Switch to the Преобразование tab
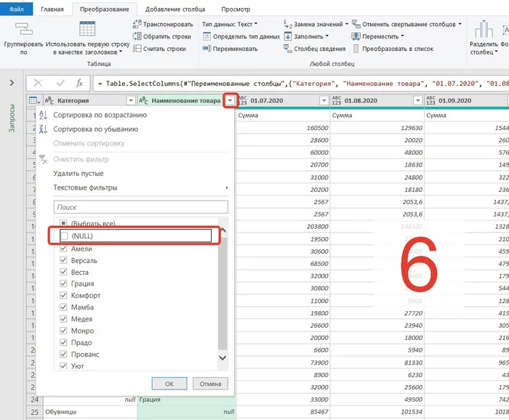The width and height of the screenshot is (509, 420). tap(105, 9)
